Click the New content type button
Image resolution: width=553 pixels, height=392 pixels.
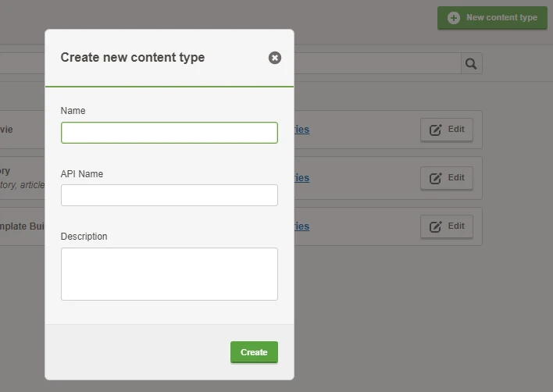click(x=492, y=18)
